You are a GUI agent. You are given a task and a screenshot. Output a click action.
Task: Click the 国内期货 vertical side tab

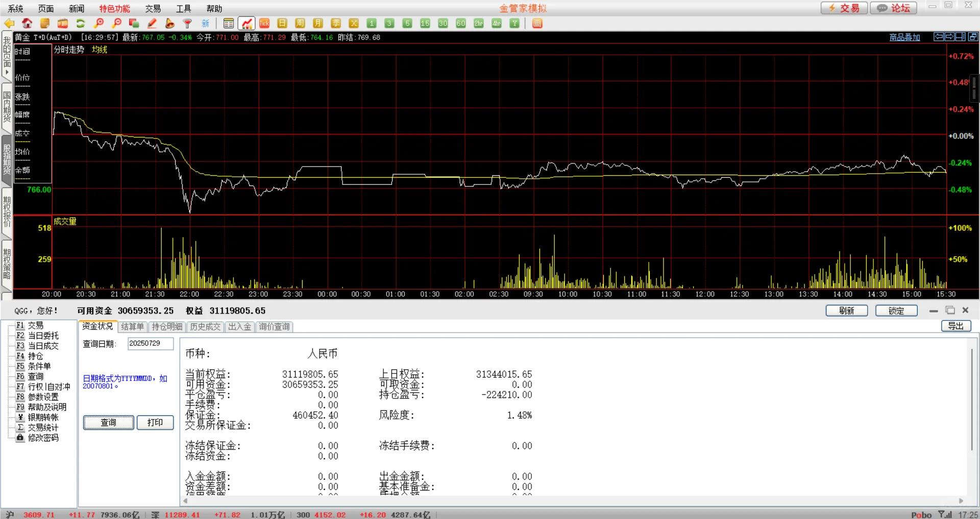[7, 107]
